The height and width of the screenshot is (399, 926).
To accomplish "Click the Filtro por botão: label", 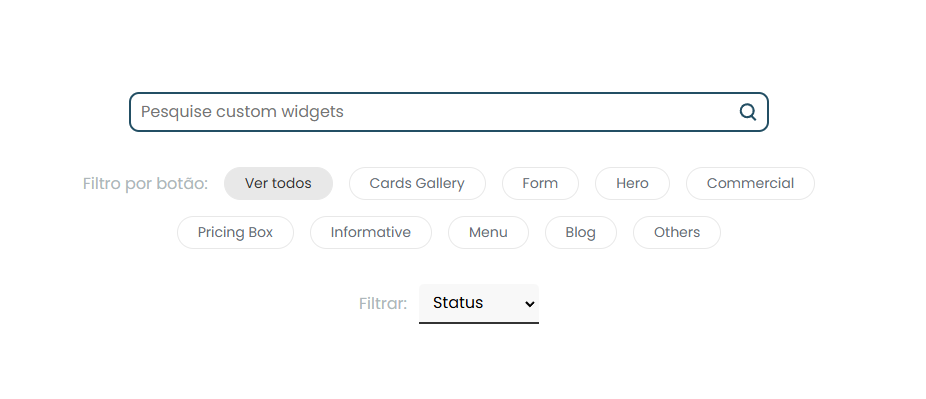I will pos(145,184).
